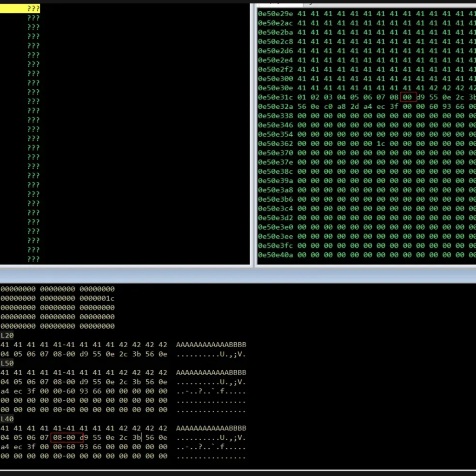Click the L50 entry in command output
The width and height of the screenshot is (476, 476).
click(7, 363)
